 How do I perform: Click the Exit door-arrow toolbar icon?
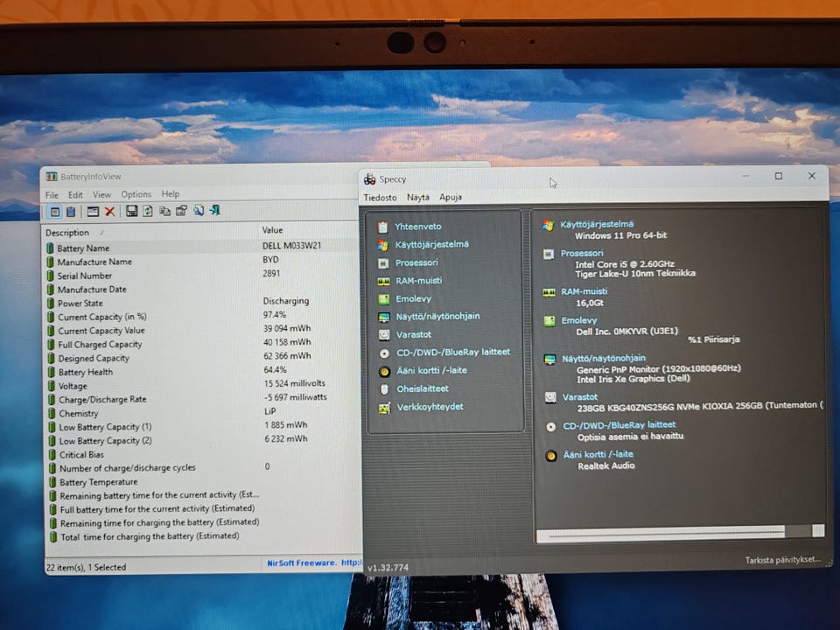pyautogui.click(x=215, y=210)
